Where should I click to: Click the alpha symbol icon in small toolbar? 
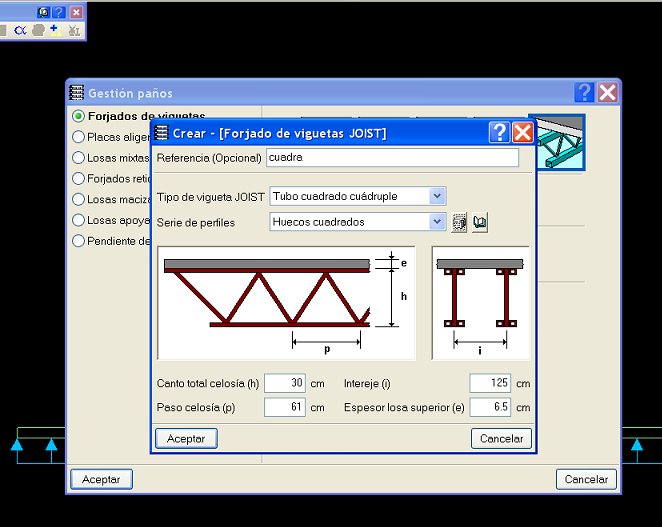point(20,30)
